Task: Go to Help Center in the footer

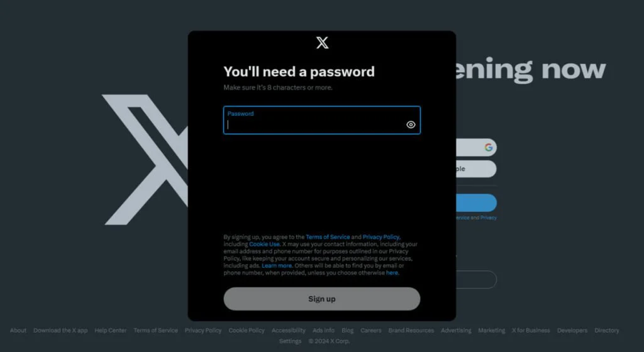Action: [111, 330]
